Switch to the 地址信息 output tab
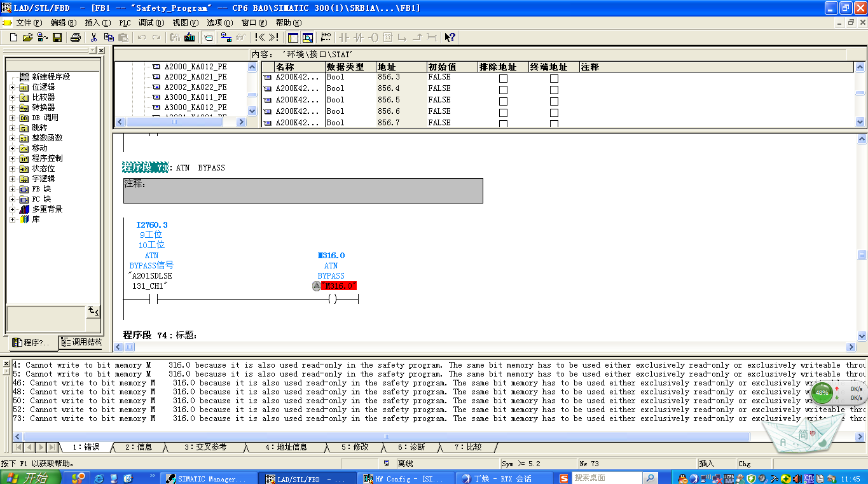868x484 pixels. [x=286, y=447]
